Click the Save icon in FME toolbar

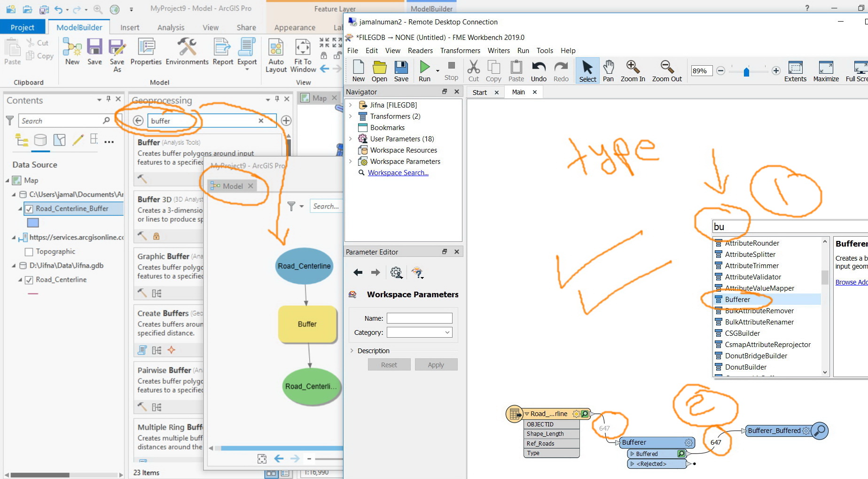coord(401,71)
